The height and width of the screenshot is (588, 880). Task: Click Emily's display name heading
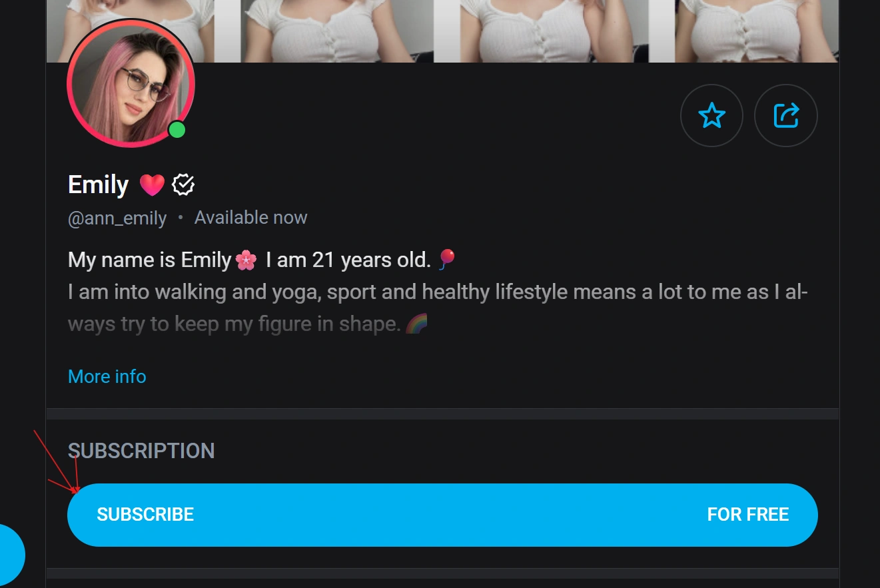[97, 184]
